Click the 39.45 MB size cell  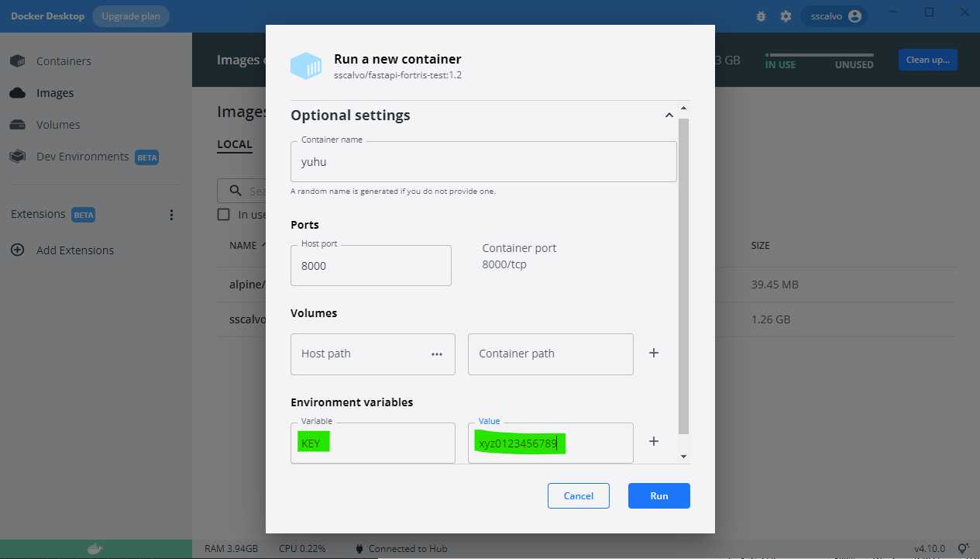775,285
